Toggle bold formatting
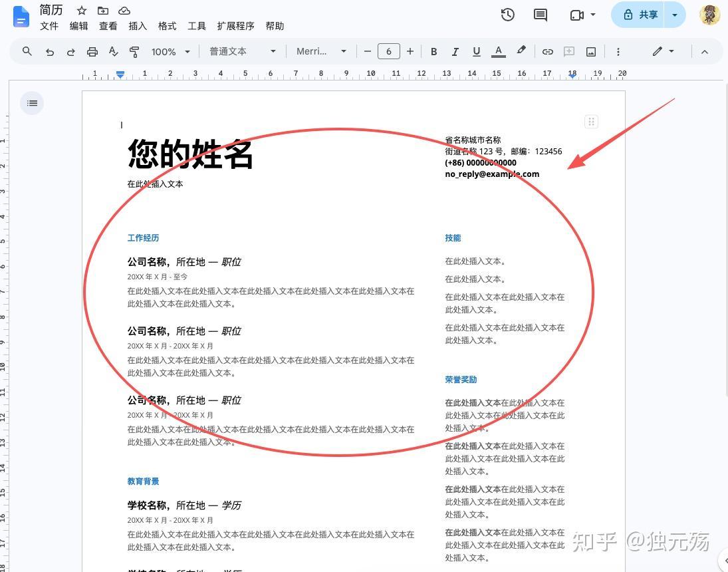 pos(433,52)
